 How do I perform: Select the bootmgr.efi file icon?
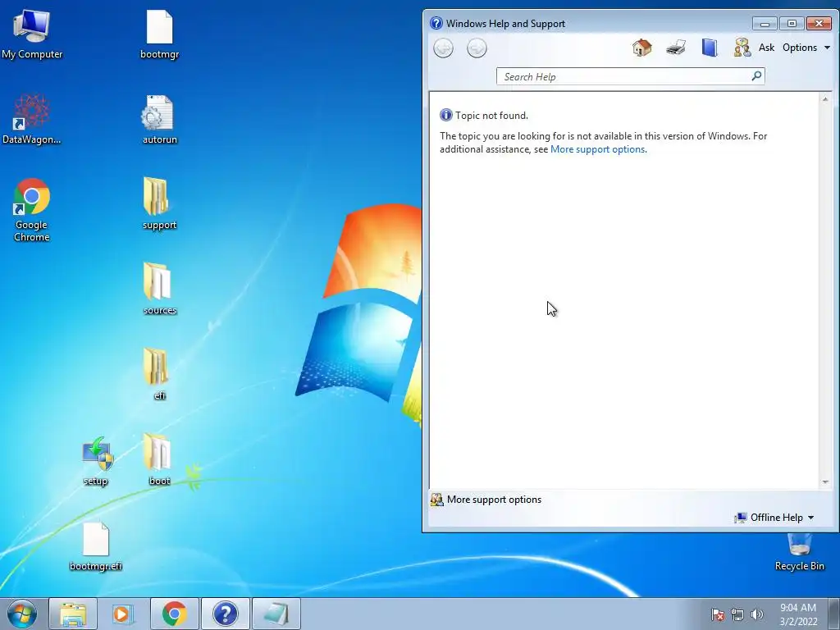(x=96, y=546)
